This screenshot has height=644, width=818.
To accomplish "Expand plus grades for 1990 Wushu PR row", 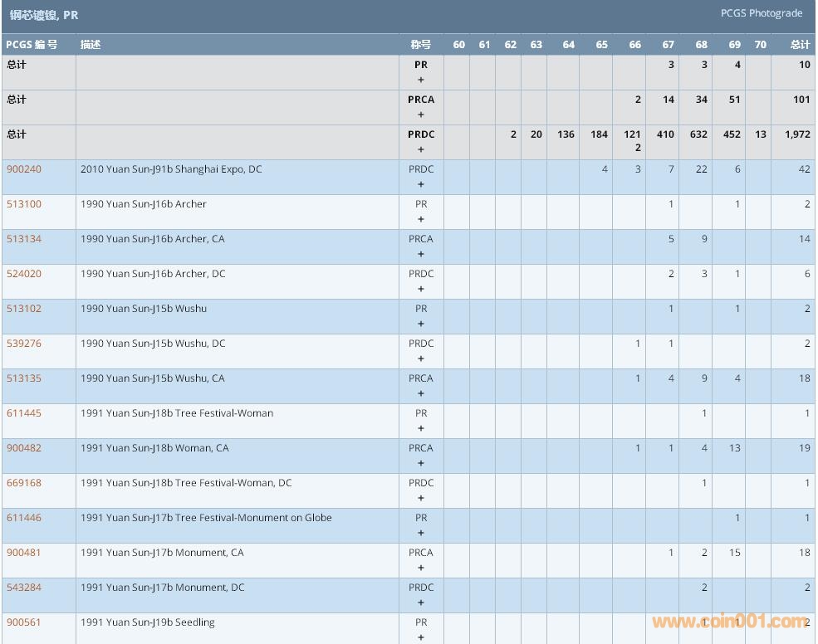I will pyautogui.click(x=421, y=324).
